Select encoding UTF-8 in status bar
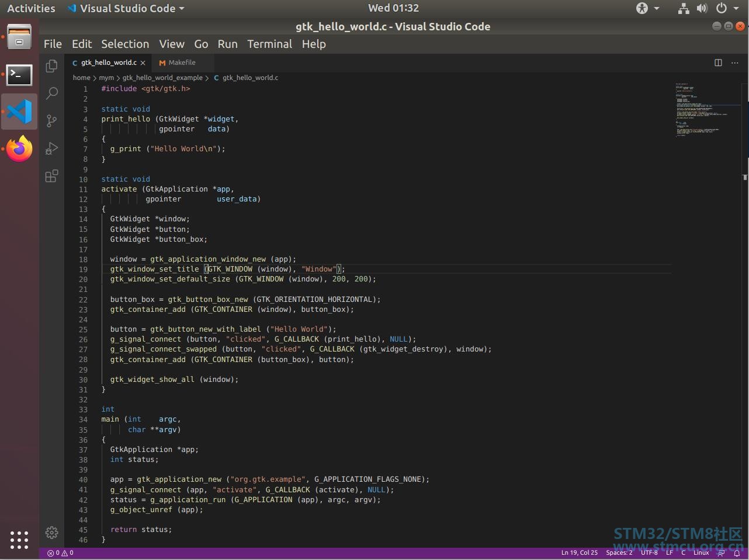The width and height of the screenshot is (749, 560). click(649, 553)
